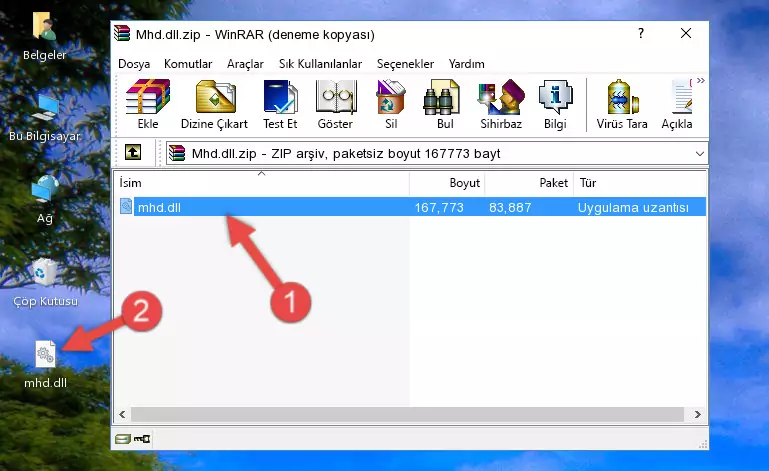Open the Komutlar menu
The height and width of the screenshot is (471, 769).
(188, 64)
